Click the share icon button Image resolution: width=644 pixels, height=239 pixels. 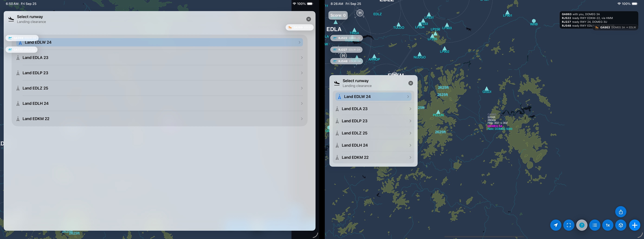point(621,212)
